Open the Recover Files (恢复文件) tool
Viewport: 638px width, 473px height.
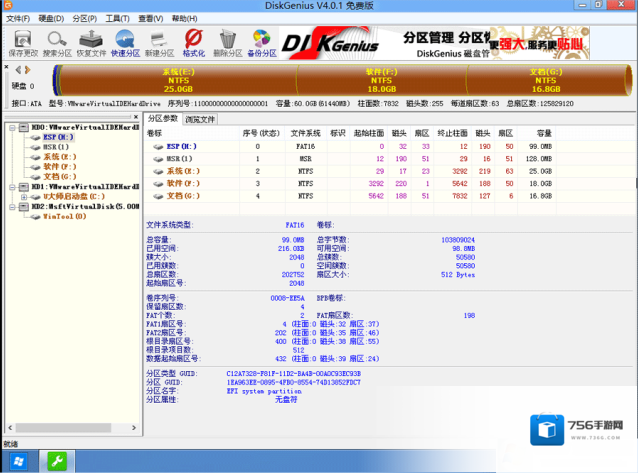[91, 42]
